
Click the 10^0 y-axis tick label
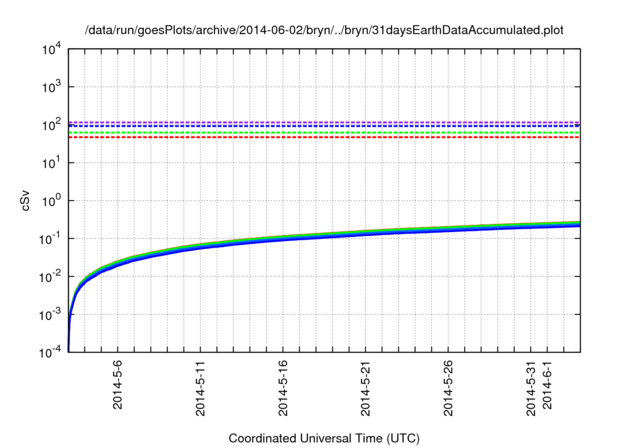pyautogui.click(x=53, y=200)
